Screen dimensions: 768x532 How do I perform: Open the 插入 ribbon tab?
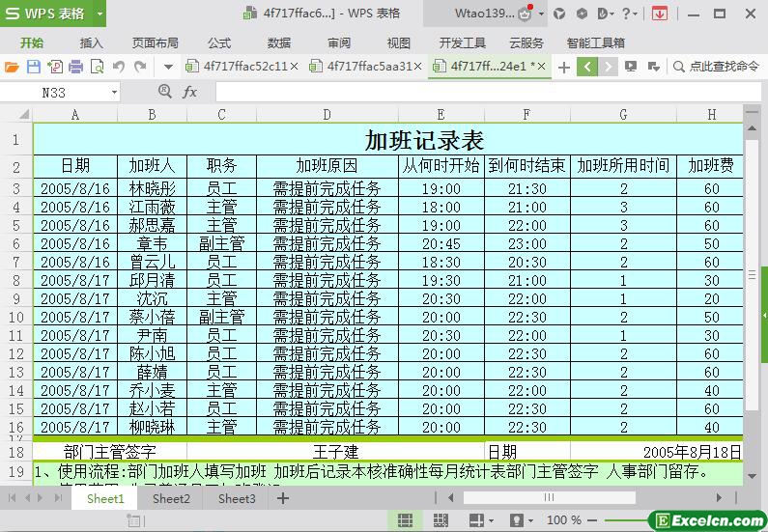pyautogui.click(x=92, y=43)
